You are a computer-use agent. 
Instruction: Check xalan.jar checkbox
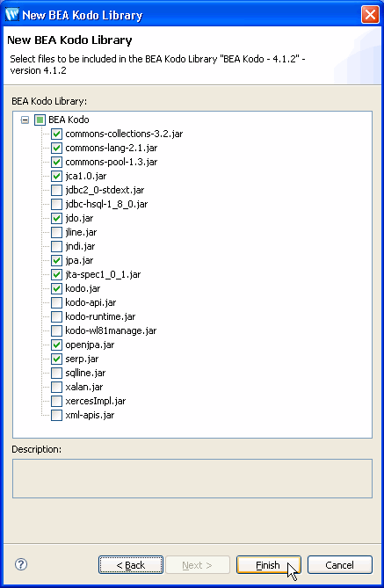pyautogui.click(x=56, y=387)
